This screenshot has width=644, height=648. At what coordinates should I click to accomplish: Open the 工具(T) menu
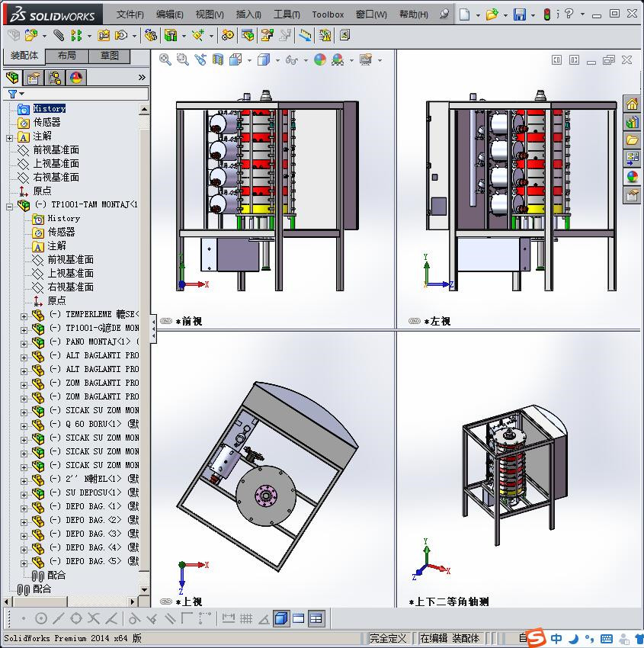287,14
